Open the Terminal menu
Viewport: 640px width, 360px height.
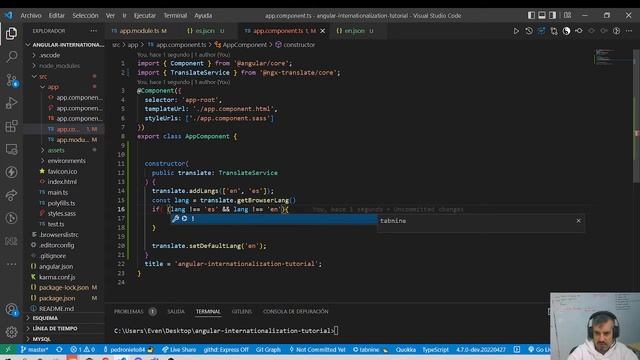(x=175, y=16)
